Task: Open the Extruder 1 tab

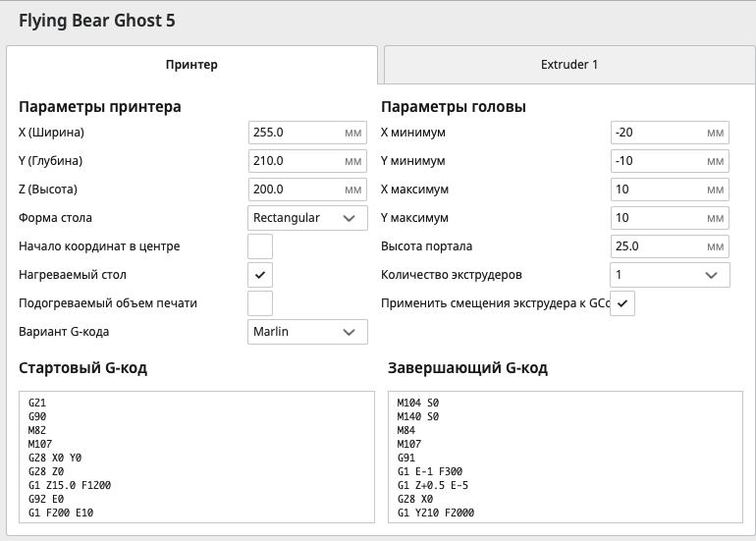Action: point(569,65)
